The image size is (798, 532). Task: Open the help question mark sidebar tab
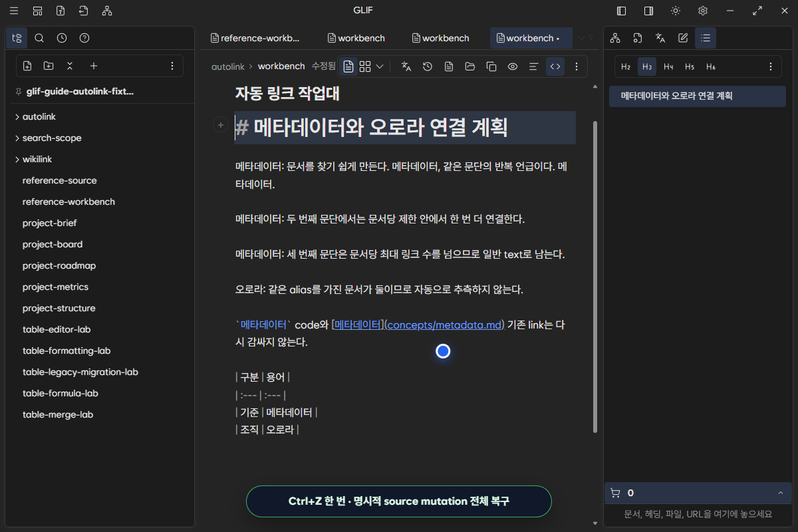(84, 38)
